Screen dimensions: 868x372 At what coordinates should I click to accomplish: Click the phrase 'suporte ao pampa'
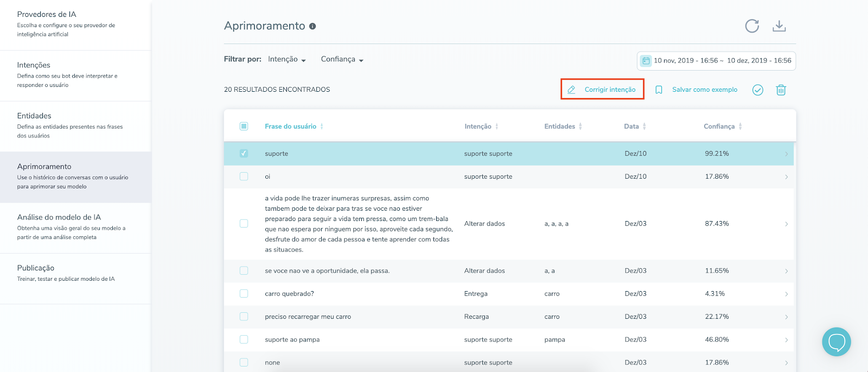click(292, 339)
